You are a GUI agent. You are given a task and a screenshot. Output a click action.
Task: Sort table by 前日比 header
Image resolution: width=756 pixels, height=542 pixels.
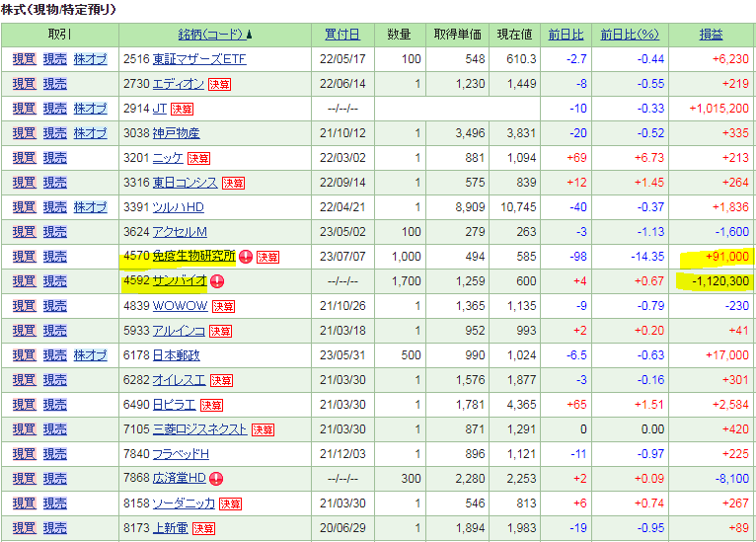tap(567, 35)
